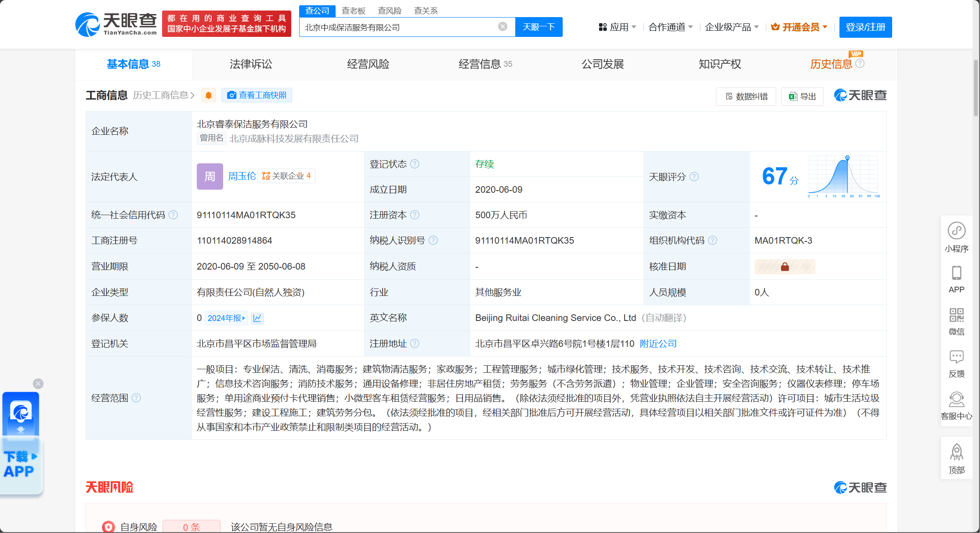Viewport: 980px width, 533px height.
Task: Click the 自身风险 0条 count badge
Action: [192, 526]
